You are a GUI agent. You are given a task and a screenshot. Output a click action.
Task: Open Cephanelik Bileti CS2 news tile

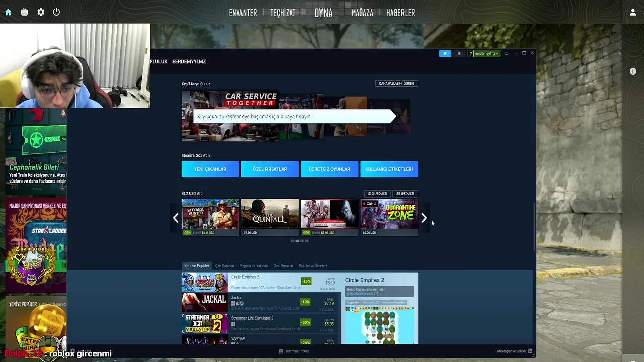(x=36, y=152)
